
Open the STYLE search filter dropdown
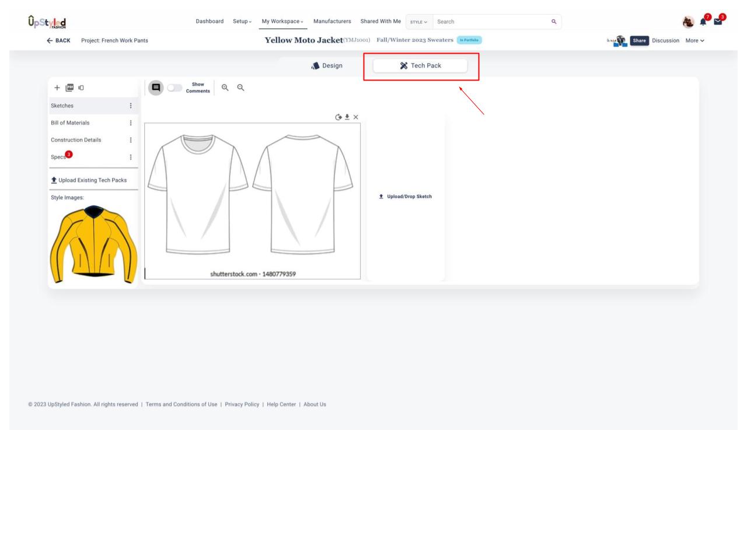[x=418, y=22]
